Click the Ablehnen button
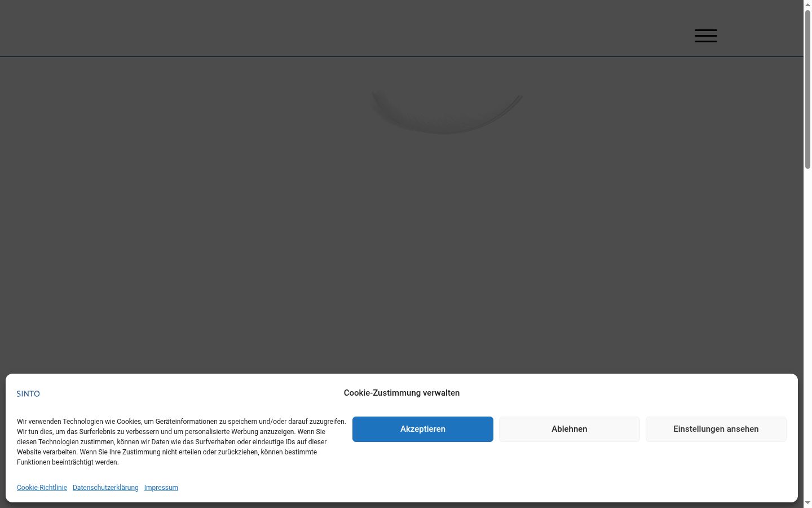This screenshot has height=508, width=812. coord(570,429)
